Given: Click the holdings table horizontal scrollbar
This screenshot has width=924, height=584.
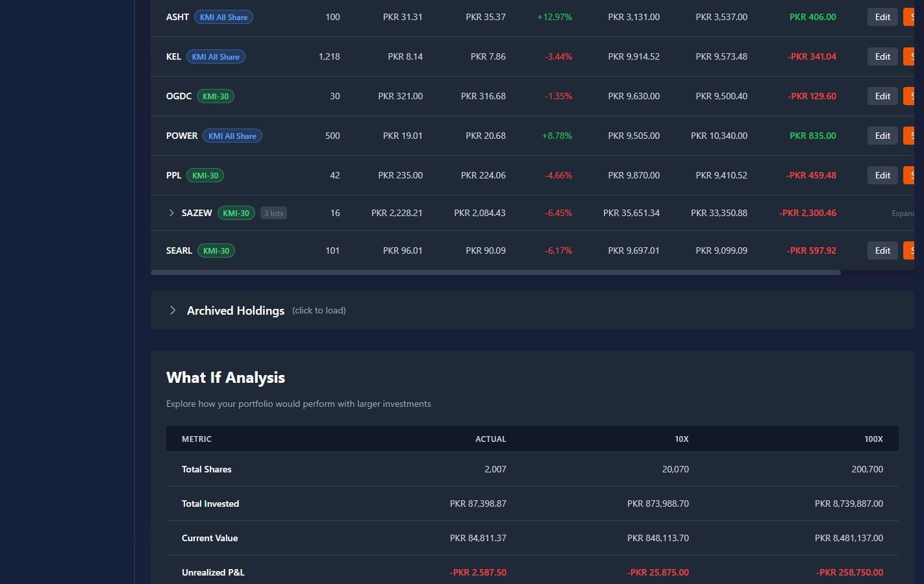Looking at the screenshot, I should 495,273.
